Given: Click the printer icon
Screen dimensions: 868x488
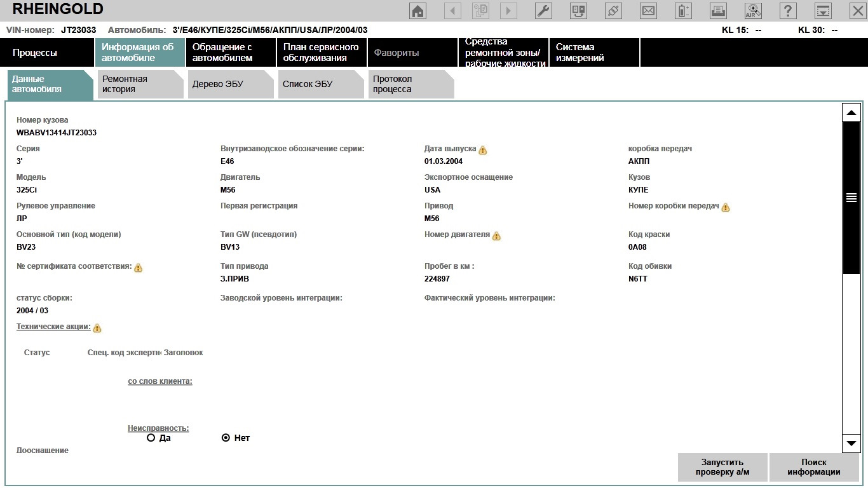Looking at the screenshot, I should tap(718, 11).
